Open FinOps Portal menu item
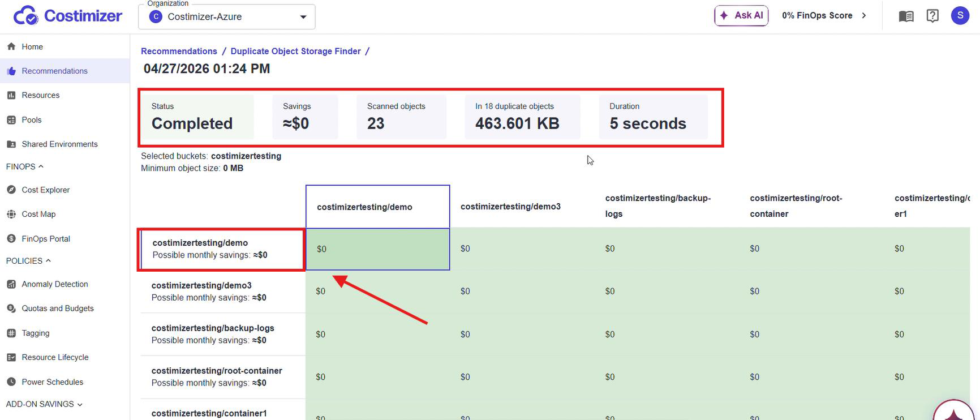 pos(65,239)
